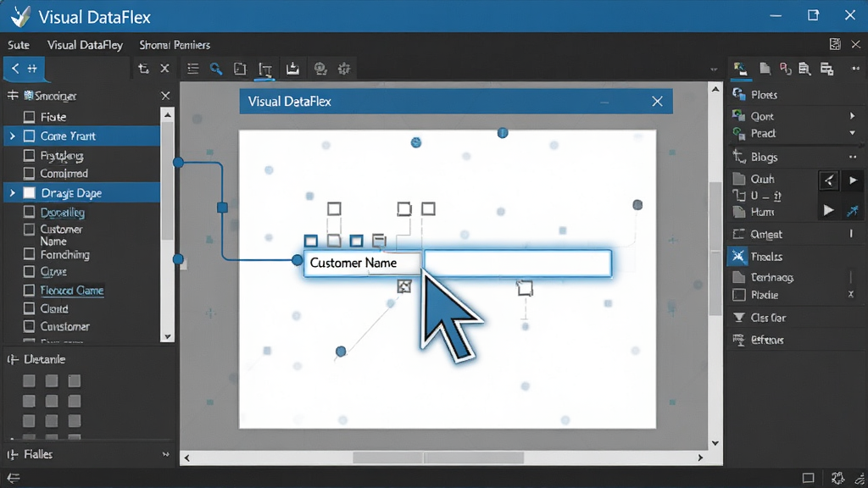Click the document page toolbar icon

point(240,69)
